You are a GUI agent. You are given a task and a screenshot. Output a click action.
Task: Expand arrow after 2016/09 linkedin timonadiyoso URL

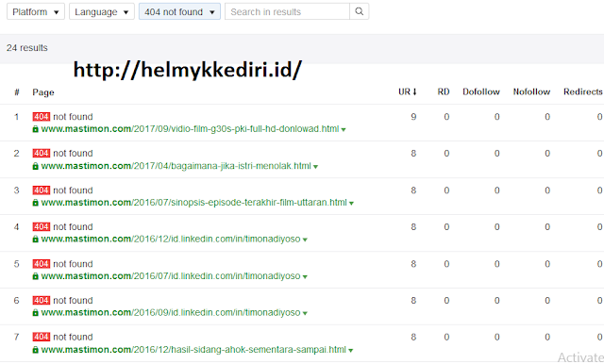tap(305, 313)
